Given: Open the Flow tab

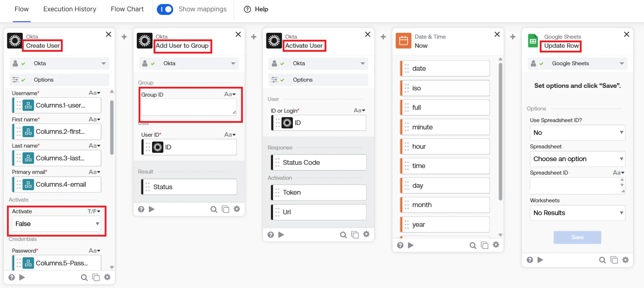Looking at the screenshot, I should [22, 9].
